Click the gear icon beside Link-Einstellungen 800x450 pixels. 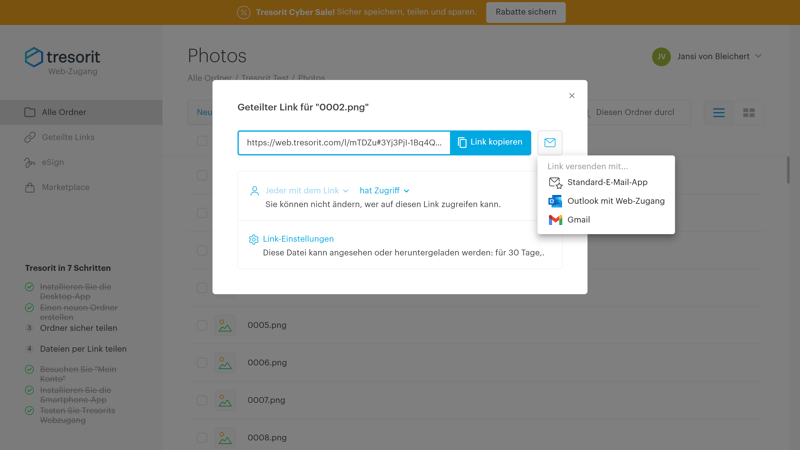[254, 239]
